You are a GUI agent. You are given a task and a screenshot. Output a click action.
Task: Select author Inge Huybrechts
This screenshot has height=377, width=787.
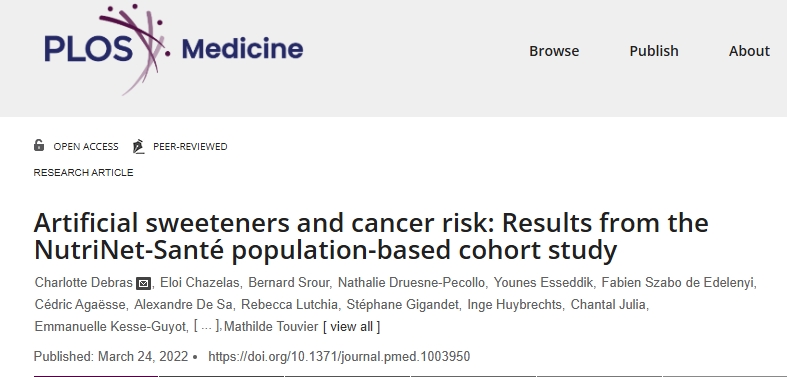pyautogui.click(x=514, y=305)
